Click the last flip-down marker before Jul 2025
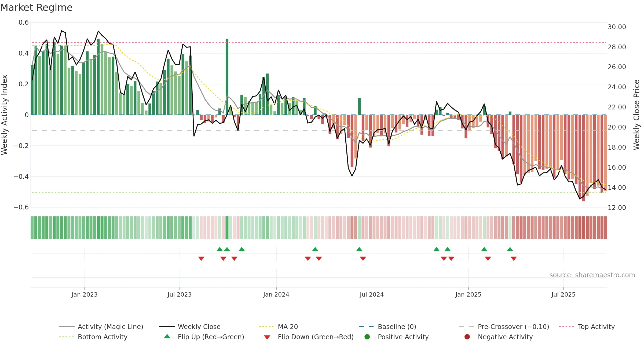 click(514, 258)
